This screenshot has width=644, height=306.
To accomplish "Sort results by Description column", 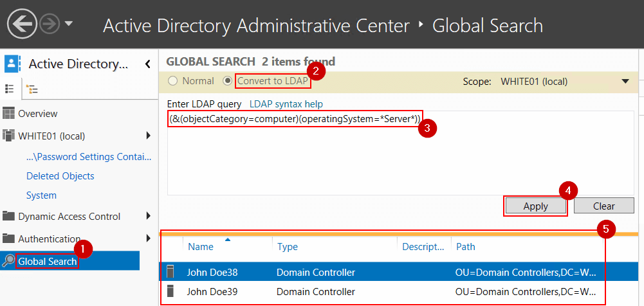I will 424,246.
